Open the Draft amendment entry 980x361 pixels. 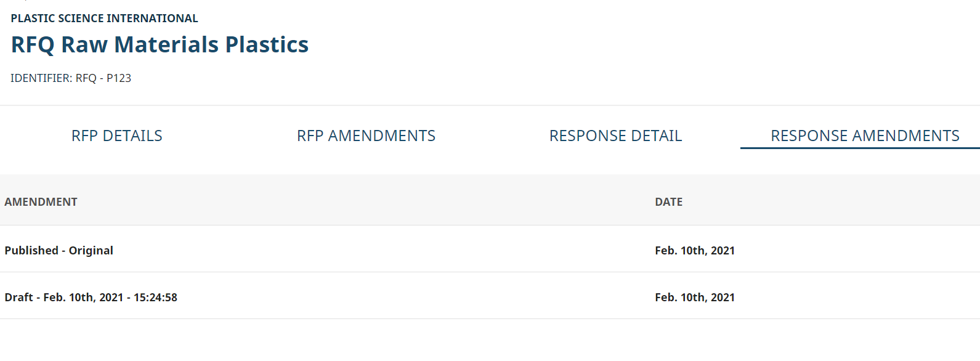91,298
